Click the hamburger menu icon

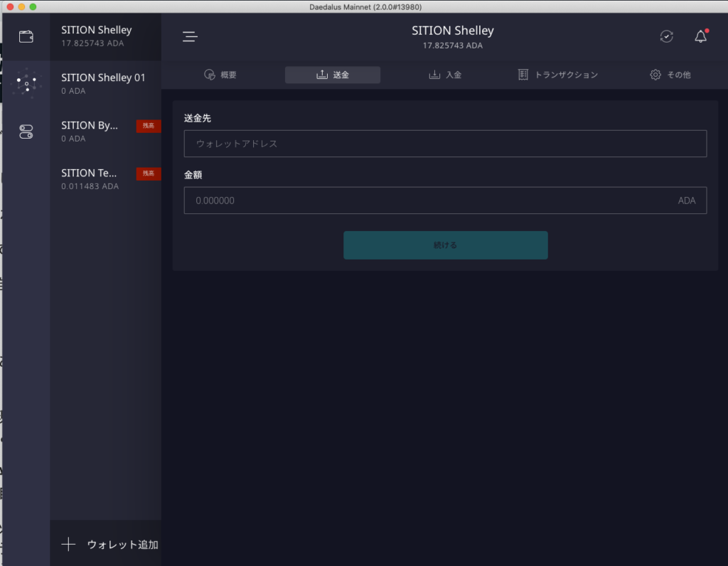pos(190,37)
